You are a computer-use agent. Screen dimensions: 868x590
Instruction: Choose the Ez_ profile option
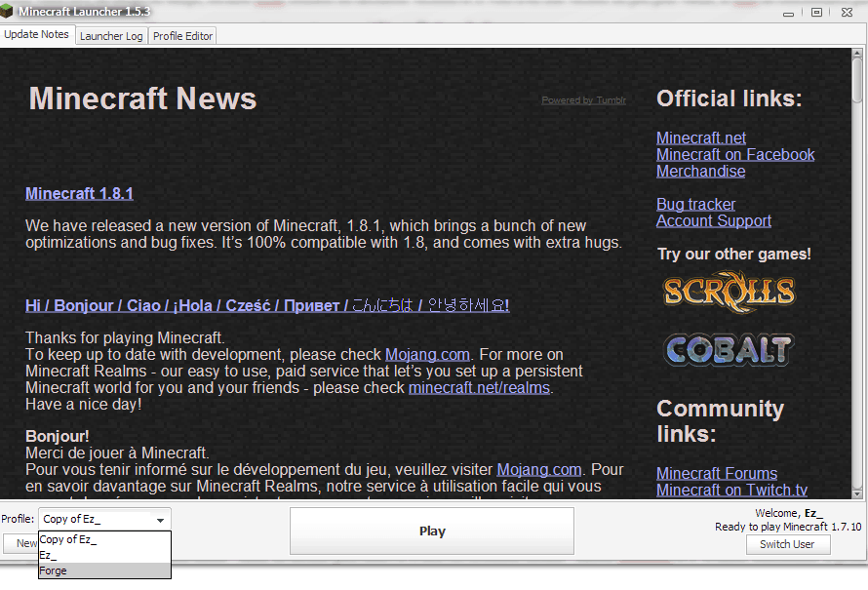104,555
